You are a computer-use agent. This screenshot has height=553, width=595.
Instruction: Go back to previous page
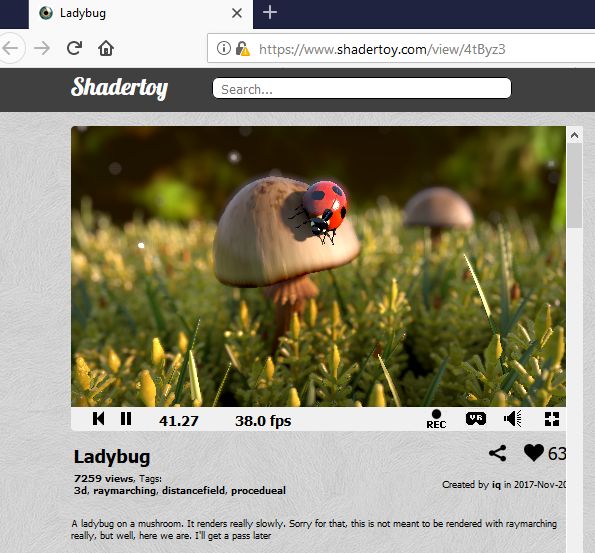coord(11,48)
